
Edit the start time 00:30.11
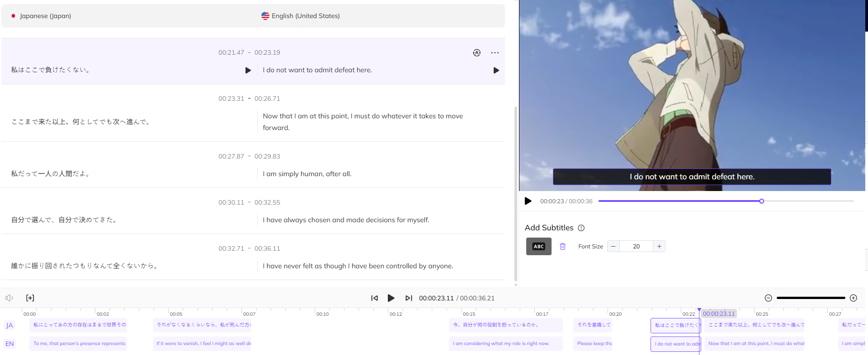[231, 202]
